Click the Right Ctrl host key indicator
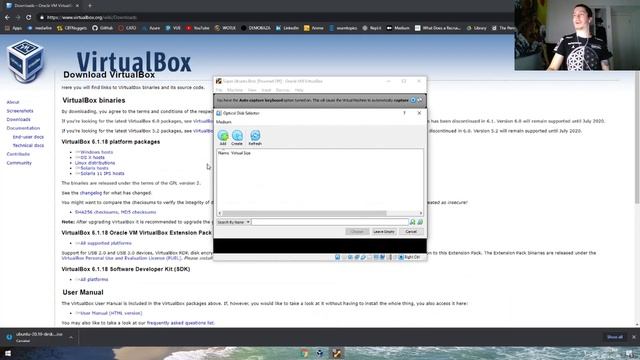The height and width of the screenshot is (360, 640). click(409, 257)
